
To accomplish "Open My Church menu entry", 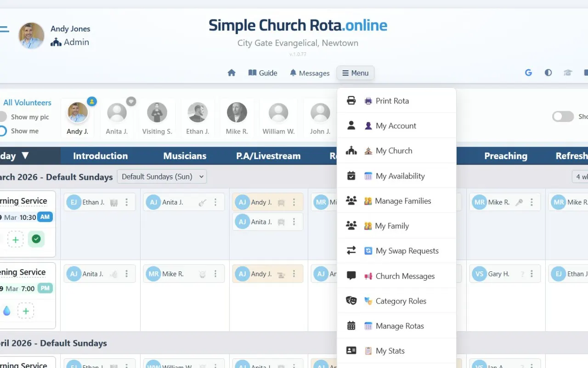I will [396, 150].
